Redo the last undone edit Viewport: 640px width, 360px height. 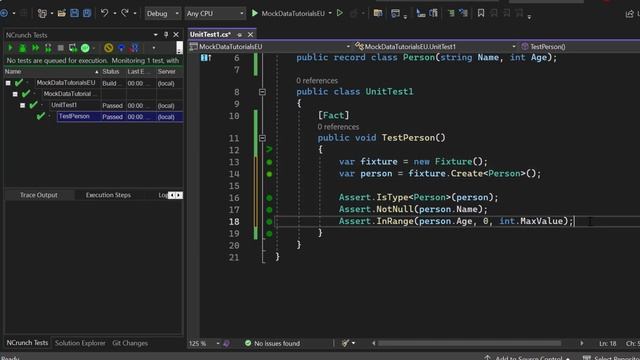[124, 13]
